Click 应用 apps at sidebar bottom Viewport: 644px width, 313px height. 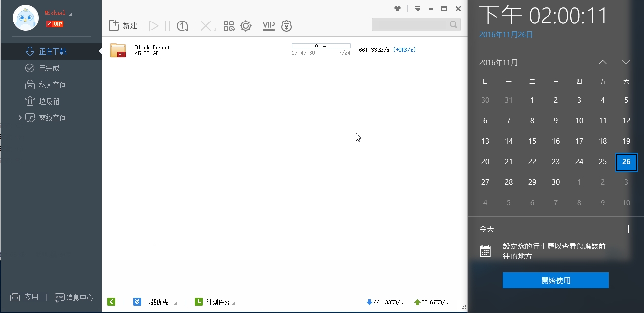point(25,297)
